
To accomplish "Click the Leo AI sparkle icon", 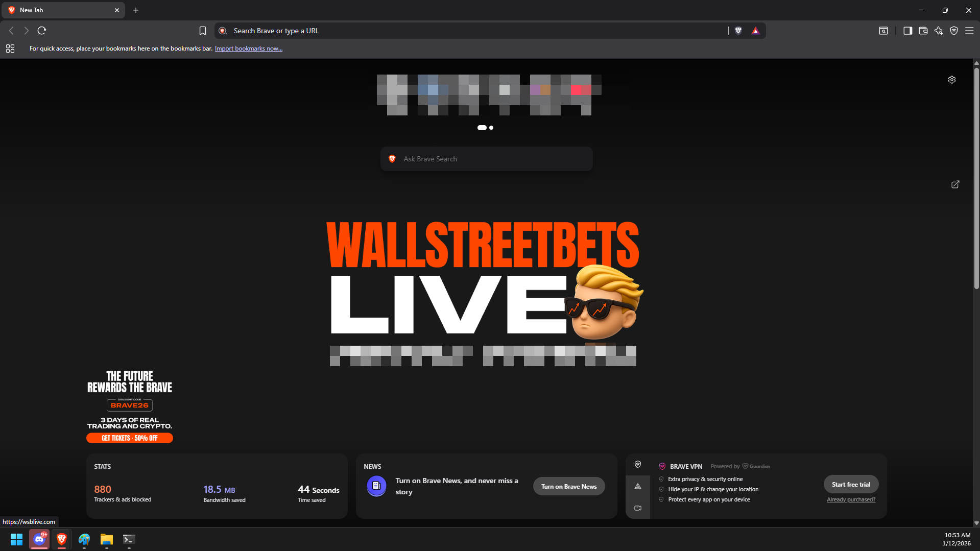I will coord(938,31).
